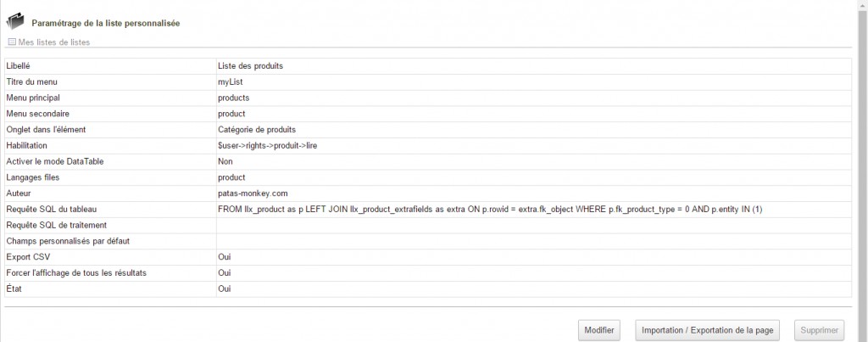
Task: Click the products value for Menu principal
Action: coord(233,98)
